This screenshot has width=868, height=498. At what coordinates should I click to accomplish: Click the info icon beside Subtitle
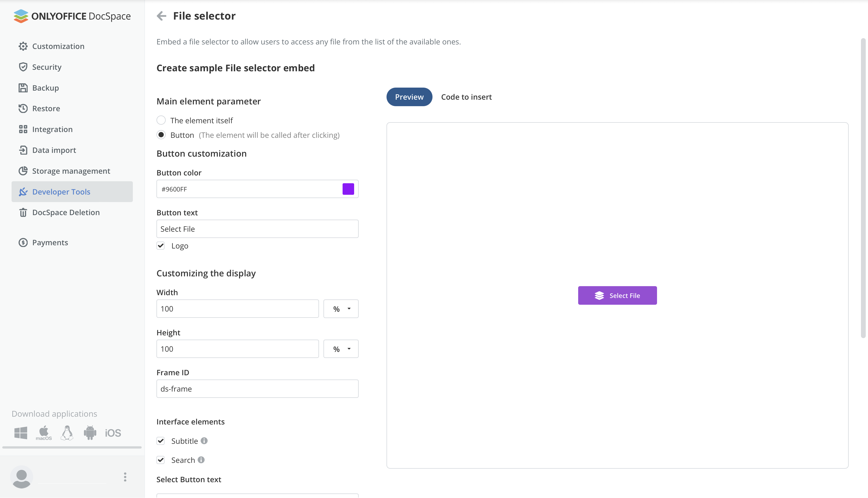pyautogui.click(x=204, y=441)
